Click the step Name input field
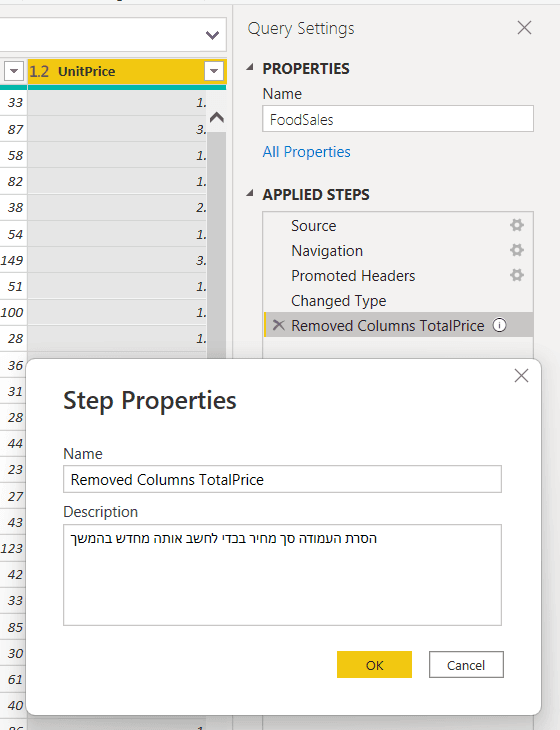Image resolution: width=560 pixels, height=730 pixels. (x=282, y=479)
